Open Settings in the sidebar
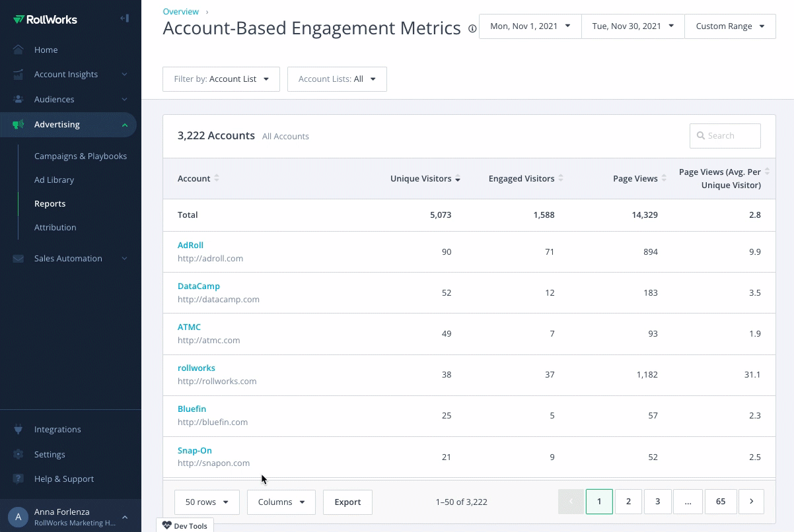 point(50,455)
